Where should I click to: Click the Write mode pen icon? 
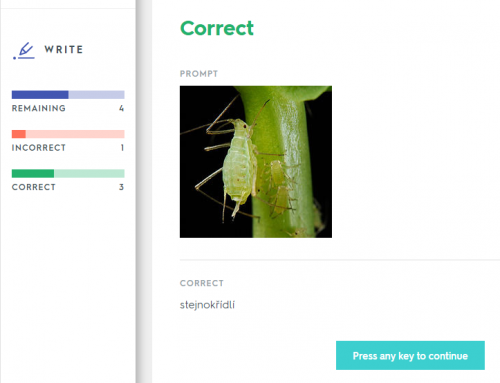pos(24,51)
